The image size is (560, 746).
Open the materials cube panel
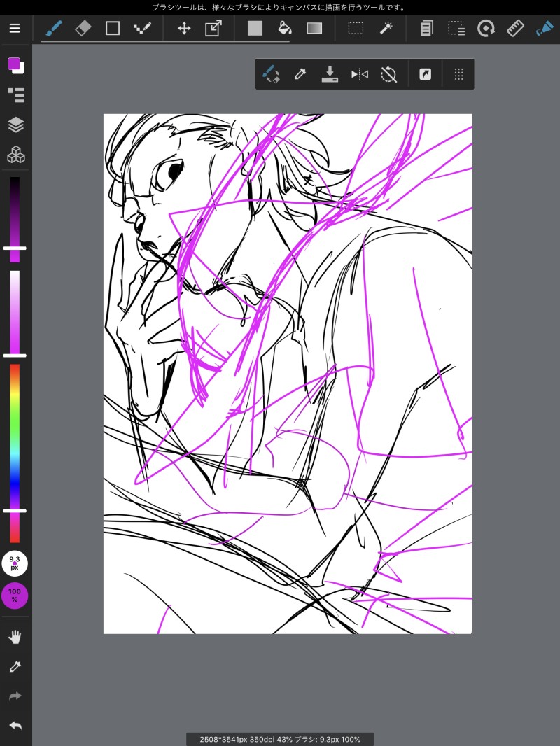15,155
